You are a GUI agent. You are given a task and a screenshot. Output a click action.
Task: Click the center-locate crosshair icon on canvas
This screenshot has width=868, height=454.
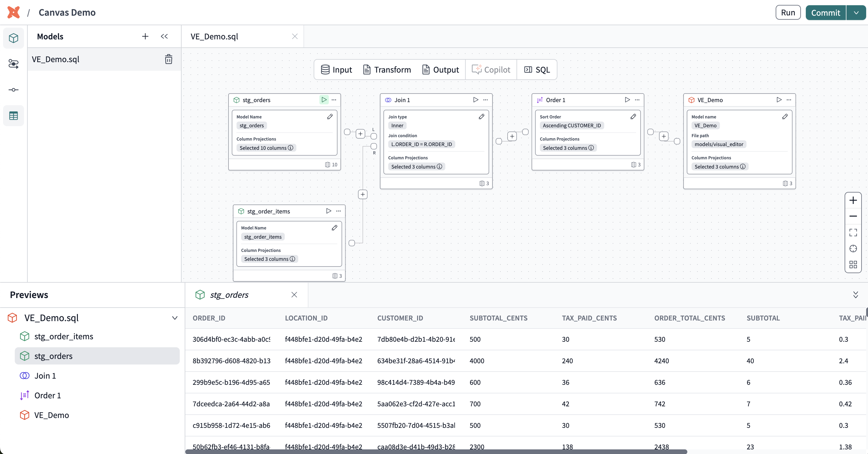853,249
